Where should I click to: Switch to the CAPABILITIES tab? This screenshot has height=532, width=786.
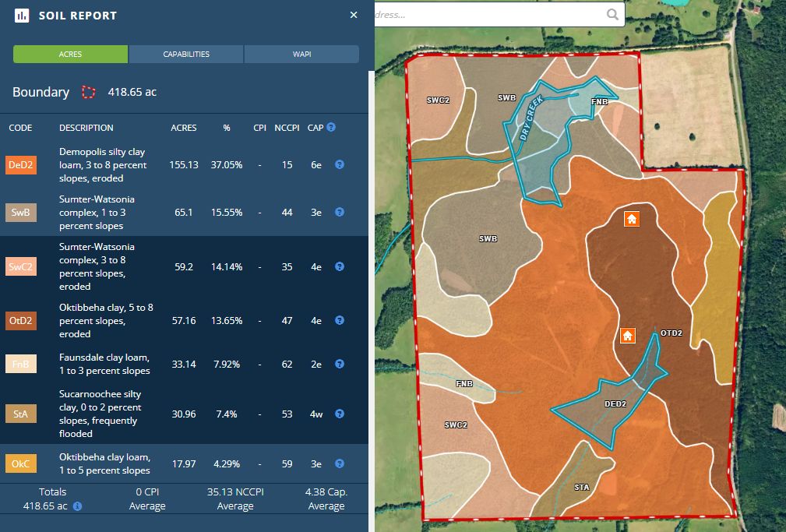[187, 54]
